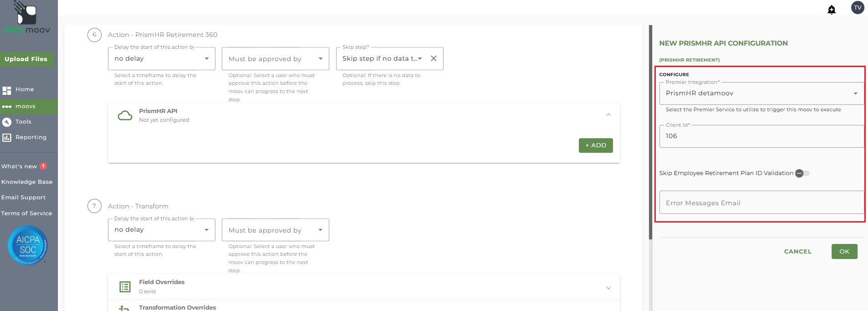The width and height of the screenshot is (868, 311).
Task: Click the Error Messages Email field
Action: (x=761, y=202)
